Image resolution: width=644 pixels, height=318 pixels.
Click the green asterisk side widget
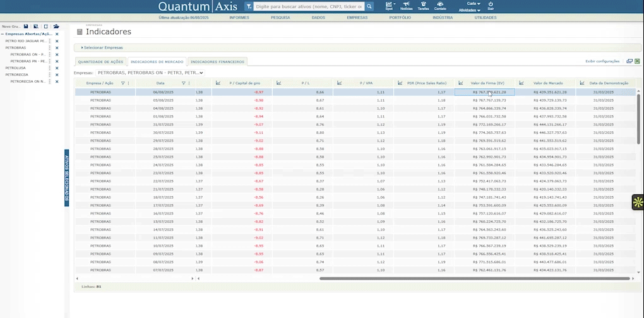pyautogui.click(x=638, y=202)
